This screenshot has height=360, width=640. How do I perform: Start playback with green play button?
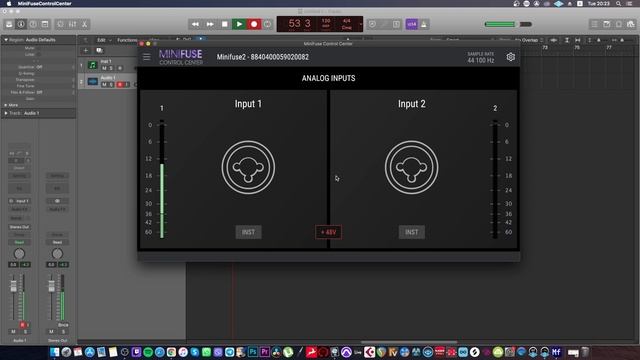(239, 24)
